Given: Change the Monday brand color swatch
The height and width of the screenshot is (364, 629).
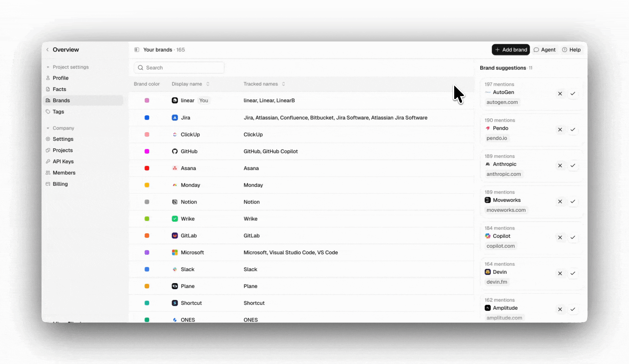Looking at the screenshot, I should tap(147, 185).
